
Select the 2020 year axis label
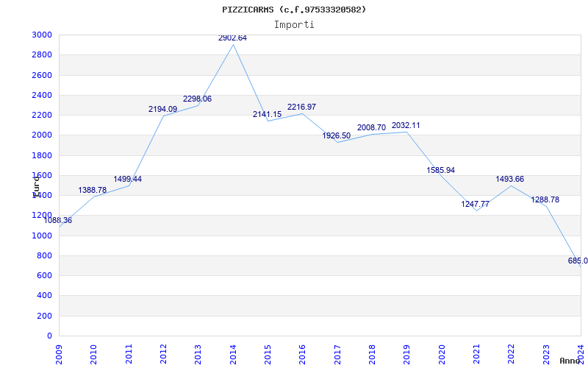pyautogui.click(x=442, y=354)
